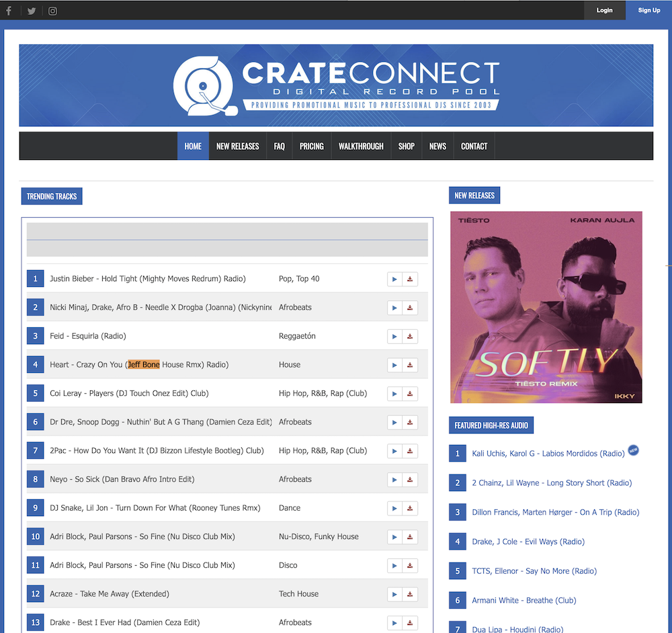Download Nicki Minaj Needle X Drogba track
Image resolution: width=672 pixels, height=633 pixels.
point(410,308)
